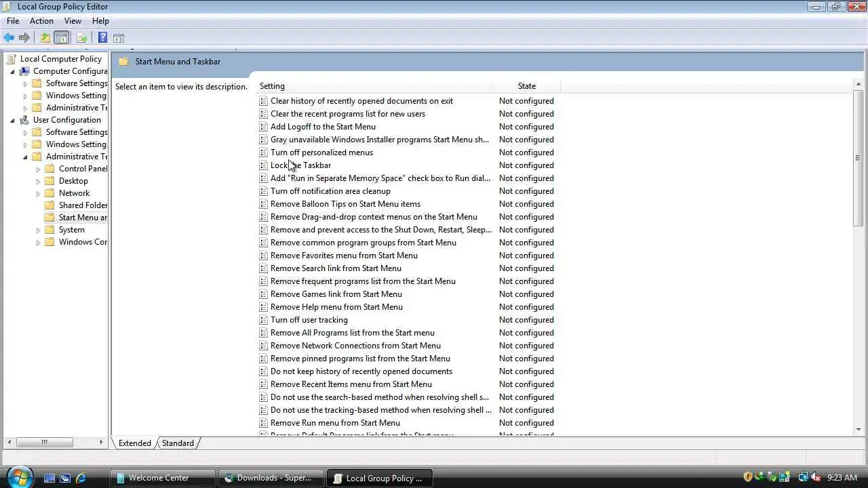Open the Action menu
This screenshot has width=868, height=488.
pyautogui.click(x=41, y=21)
